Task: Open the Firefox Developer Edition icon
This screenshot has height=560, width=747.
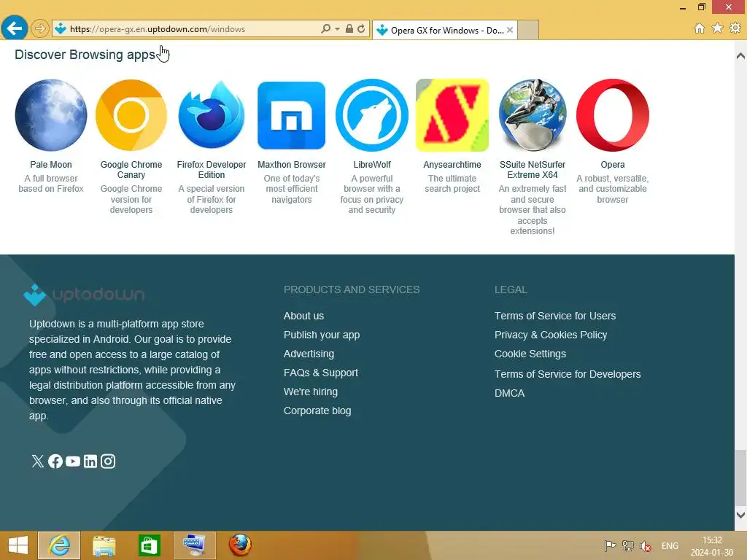Action: click(x=212, y=115)
